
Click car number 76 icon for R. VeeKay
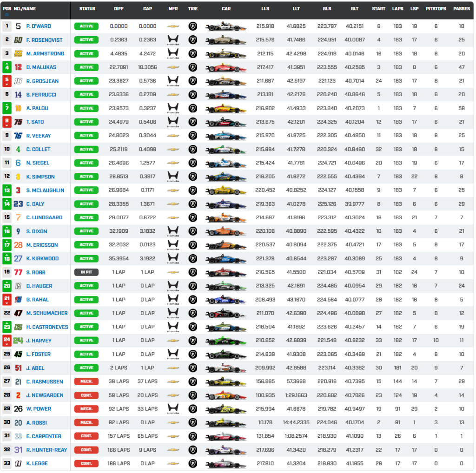[18, 136]
